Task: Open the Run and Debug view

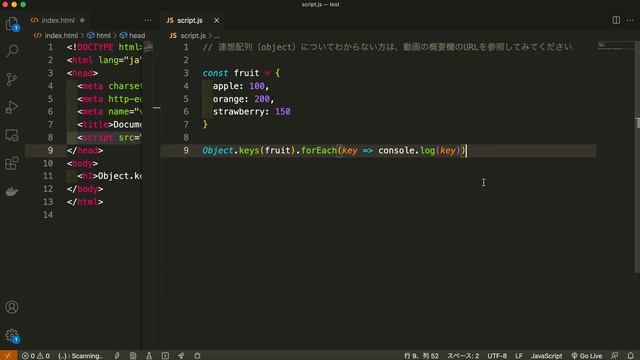Action: 12,107
